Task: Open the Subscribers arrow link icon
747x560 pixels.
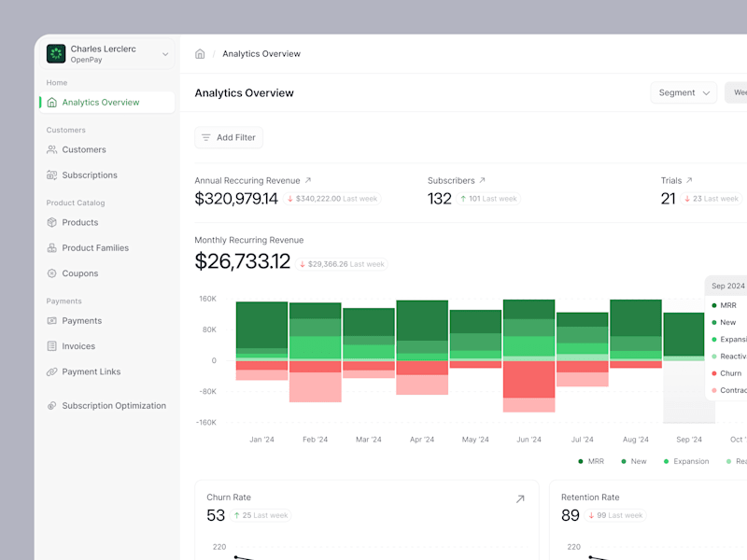Action: click(482, 180)
